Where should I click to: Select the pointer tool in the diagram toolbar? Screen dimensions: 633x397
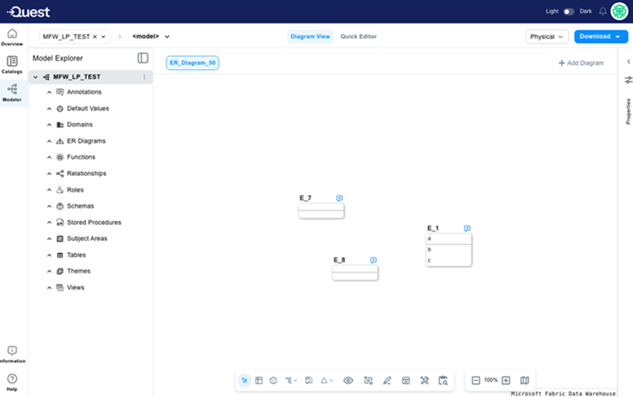coord(244,380)
